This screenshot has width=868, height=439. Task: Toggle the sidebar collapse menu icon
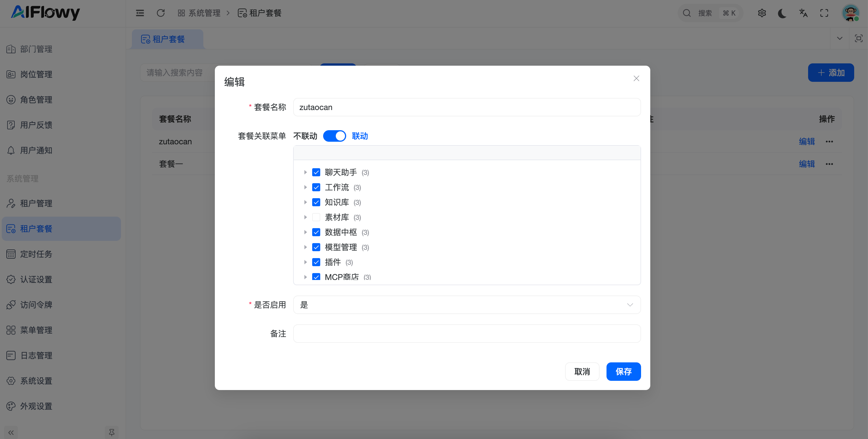tap(140, 13)
